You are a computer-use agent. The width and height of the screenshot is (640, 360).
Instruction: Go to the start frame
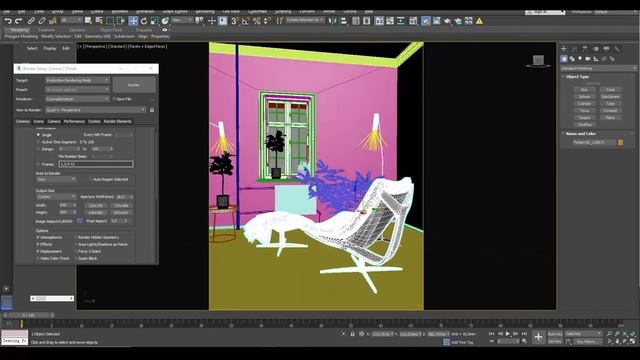pos(491,334)
